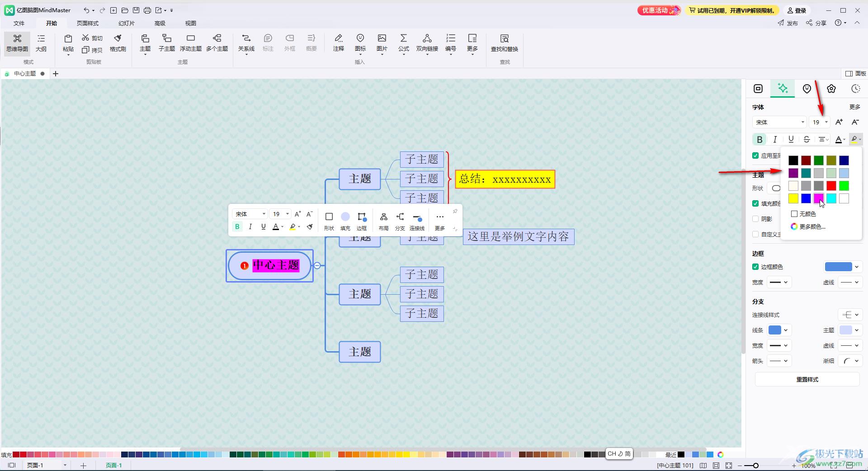This screenshot has width=868, height=471.
Task: Open the Icon marker inserter (图标)
Action: [360, 43]
